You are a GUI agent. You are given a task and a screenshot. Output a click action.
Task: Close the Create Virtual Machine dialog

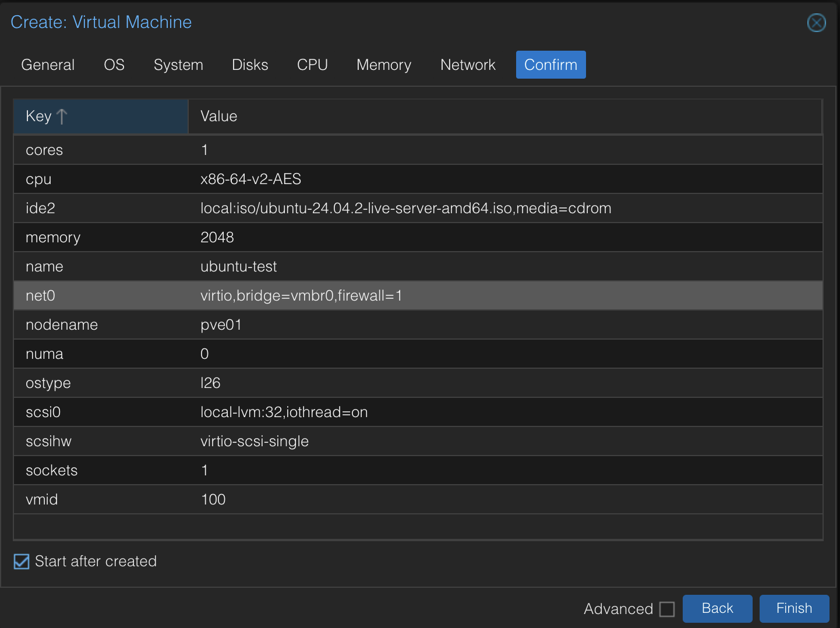(816, 23)
